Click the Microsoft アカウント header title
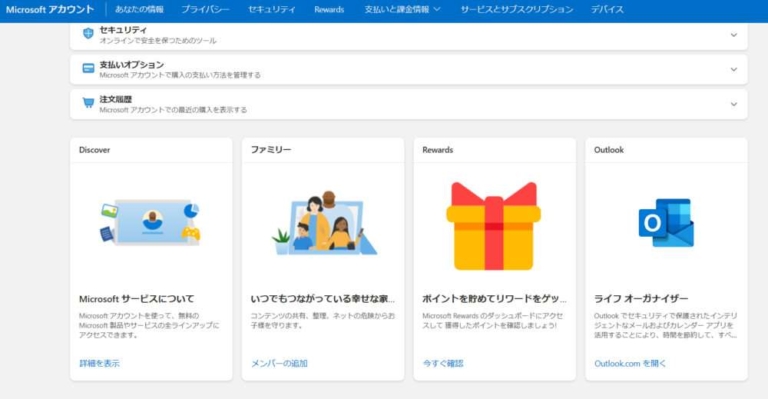Viewport: 768px width, 399px height. [49, 9]
